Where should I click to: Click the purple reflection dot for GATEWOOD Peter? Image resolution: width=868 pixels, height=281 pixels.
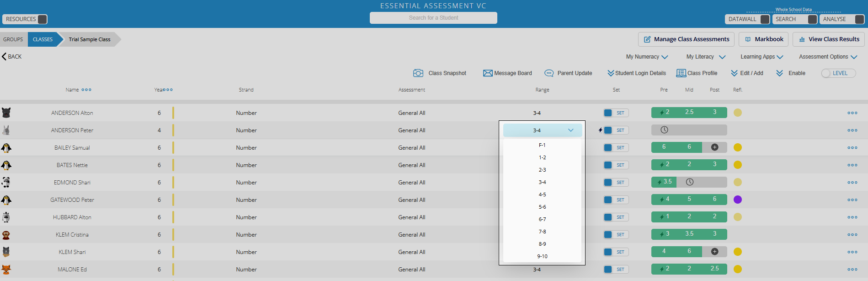(738, 200)
